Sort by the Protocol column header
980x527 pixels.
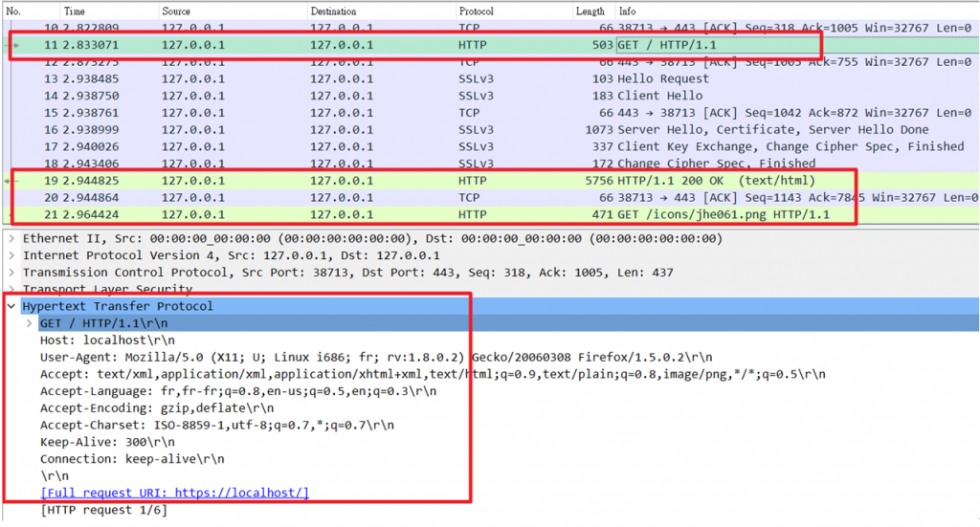[x=476, y=11]
